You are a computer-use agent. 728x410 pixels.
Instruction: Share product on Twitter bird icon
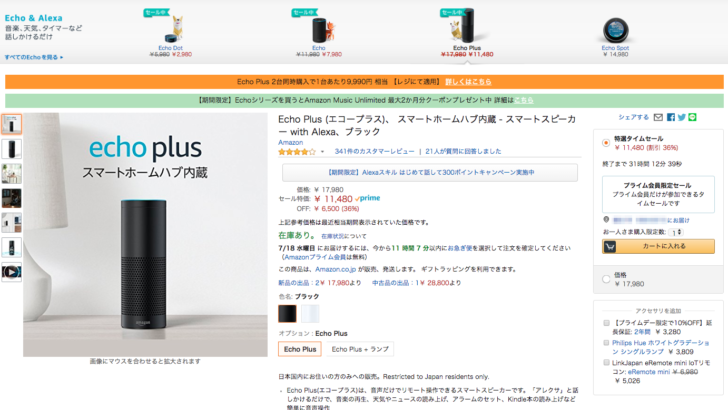(x=681, y=117)
